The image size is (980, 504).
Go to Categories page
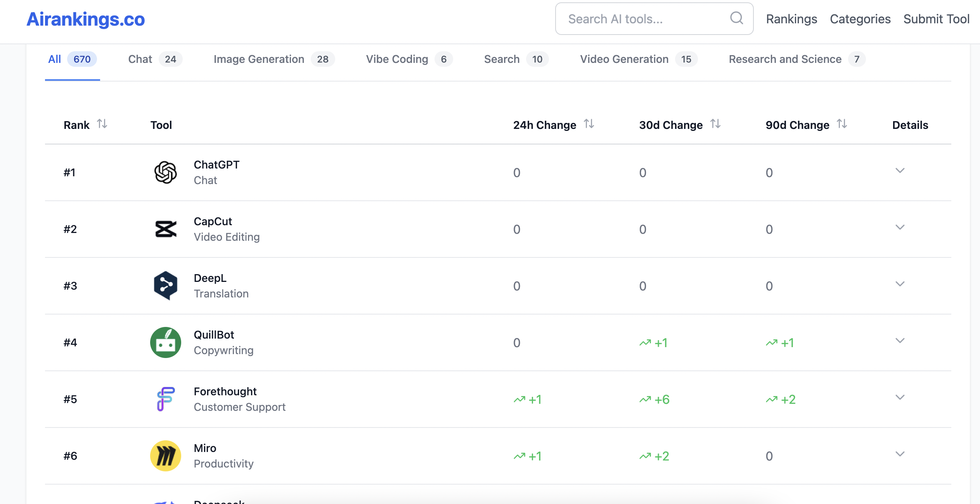(860, 19)
